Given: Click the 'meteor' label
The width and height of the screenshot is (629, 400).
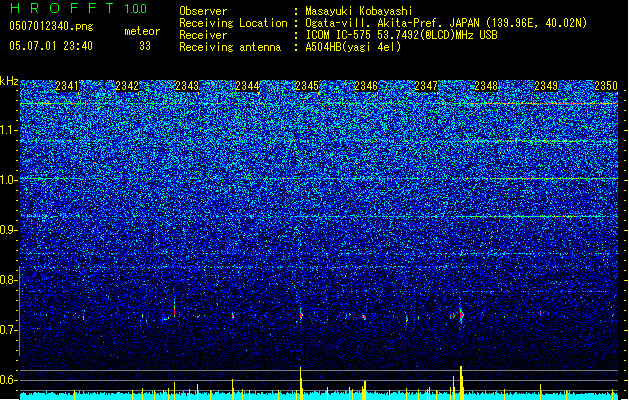Looking at the screenshot, I should pyautogui.click(x=142, y=31).
